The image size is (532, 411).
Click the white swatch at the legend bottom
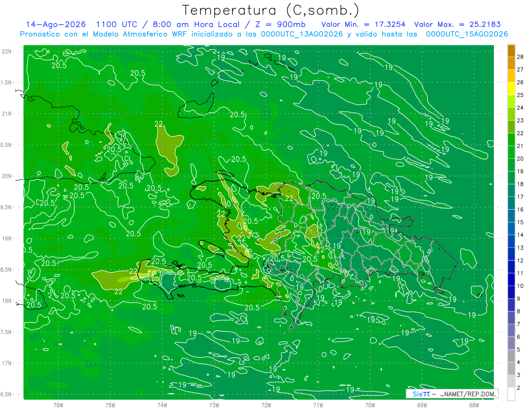(511, 394)
